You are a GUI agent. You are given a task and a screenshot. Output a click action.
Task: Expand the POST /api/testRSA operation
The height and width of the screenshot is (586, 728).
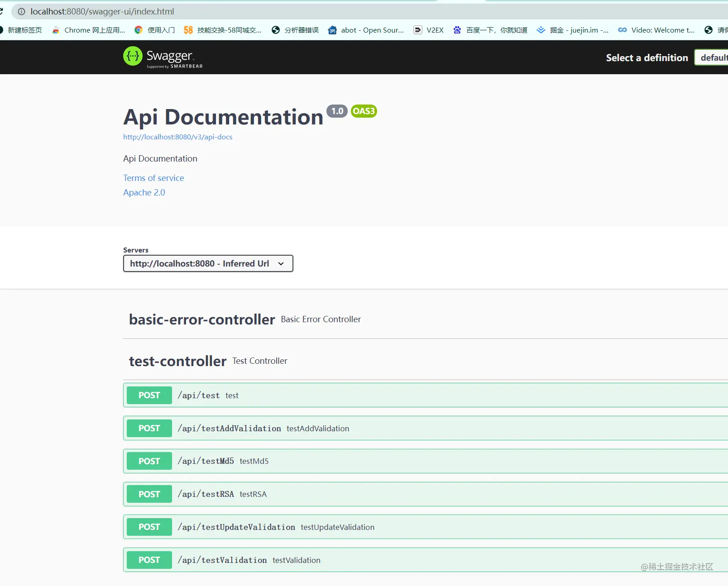tap(426, 494)
